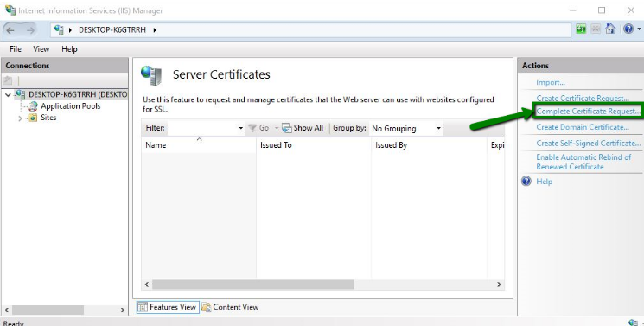Image resolution: width=644 pixels, height=326 pixels.
Task: Click the status bar network icon
Action: [633, 323]
